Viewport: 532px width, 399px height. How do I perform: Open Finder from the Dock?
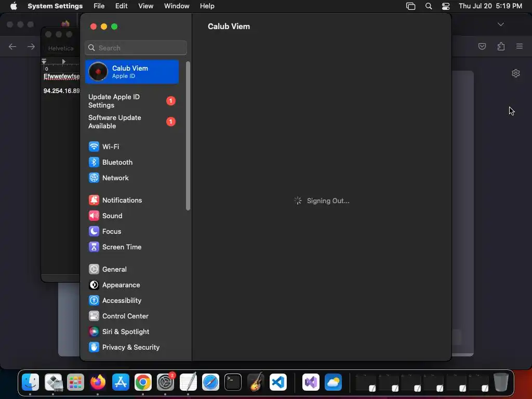(x=31, y=382)
